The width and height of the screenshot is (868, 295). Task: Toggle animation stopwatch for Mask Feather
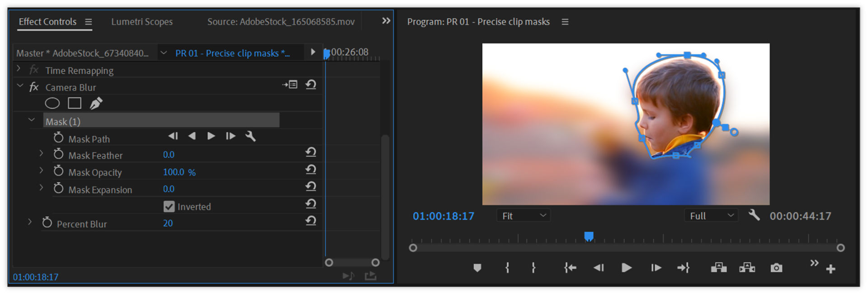click(x=58, y=154)
